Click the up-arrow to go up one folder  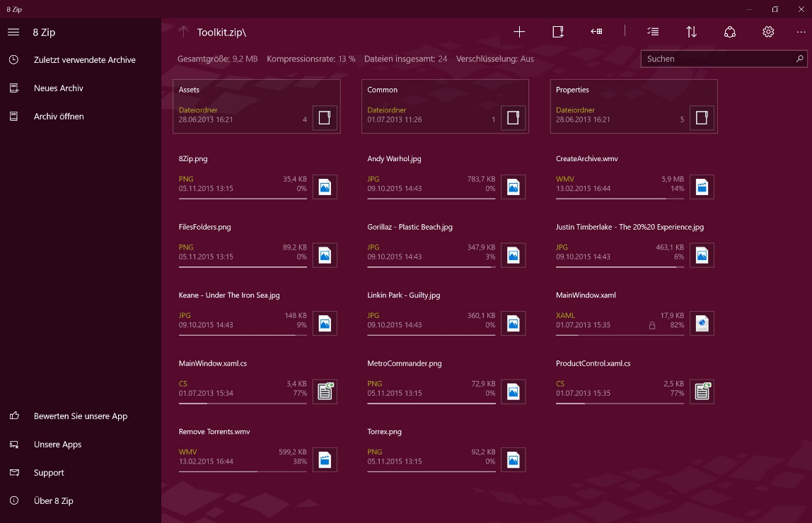point(183,32)
